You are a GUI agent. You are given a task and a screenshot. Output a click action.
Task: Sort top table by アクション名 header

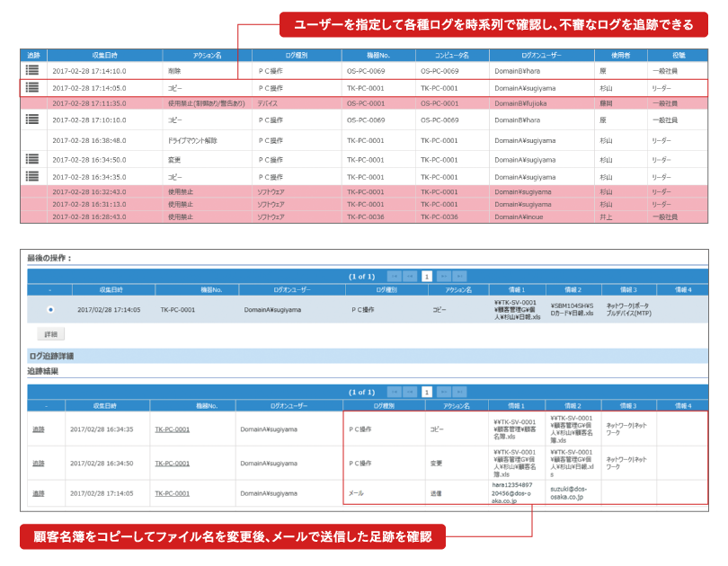tap(207, 55)
